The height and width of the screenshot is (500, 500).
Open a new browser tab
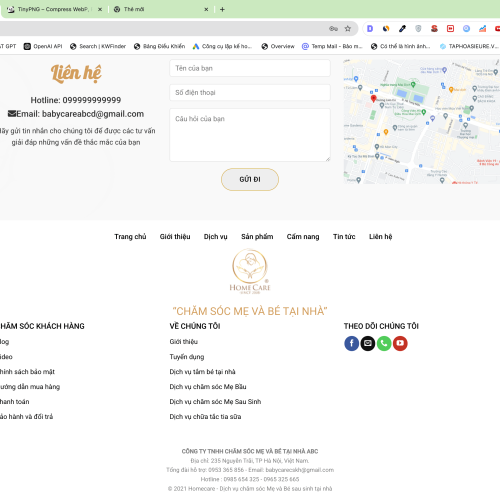222,9
